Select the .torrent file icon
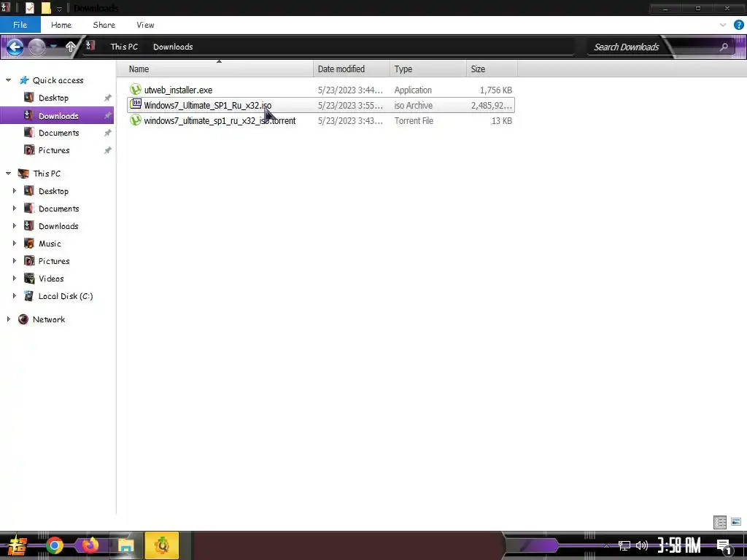Viewport: 747px width, 560px height. point(136,120)
